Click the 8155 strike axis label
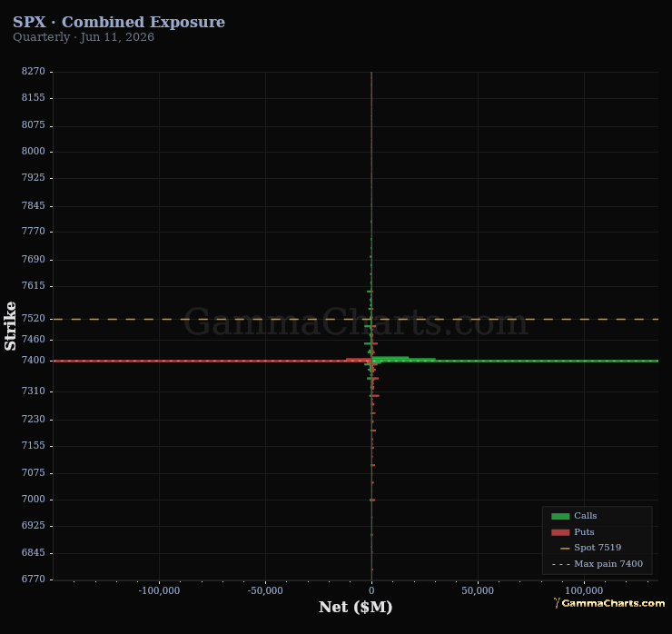 point(33,98)
